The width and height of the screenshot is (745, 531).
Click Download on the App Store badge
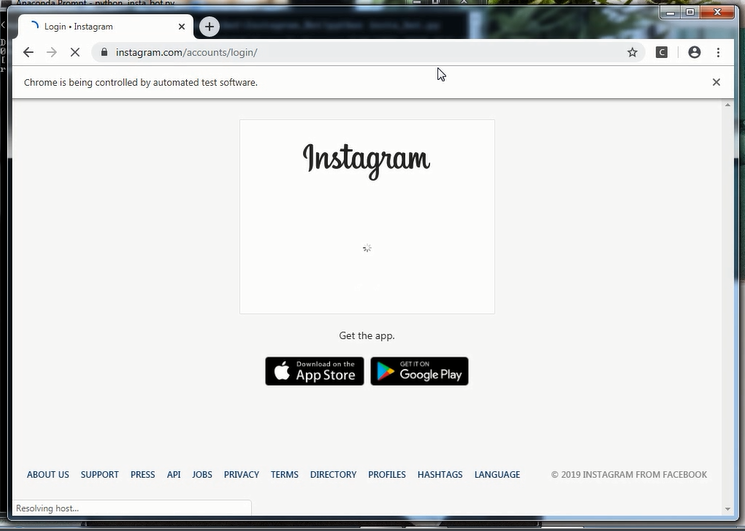coord(315,371)
